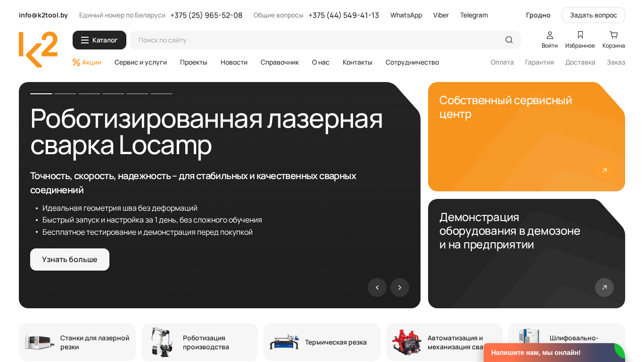Select the Справочник menu item

click(280, 62)
